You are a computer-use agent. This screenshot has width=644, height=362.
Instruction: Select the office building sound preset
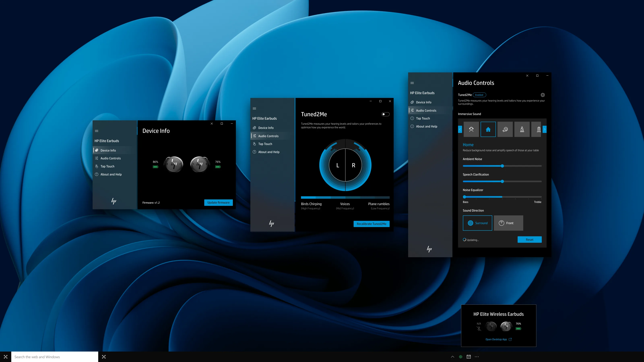click(536, 129)
